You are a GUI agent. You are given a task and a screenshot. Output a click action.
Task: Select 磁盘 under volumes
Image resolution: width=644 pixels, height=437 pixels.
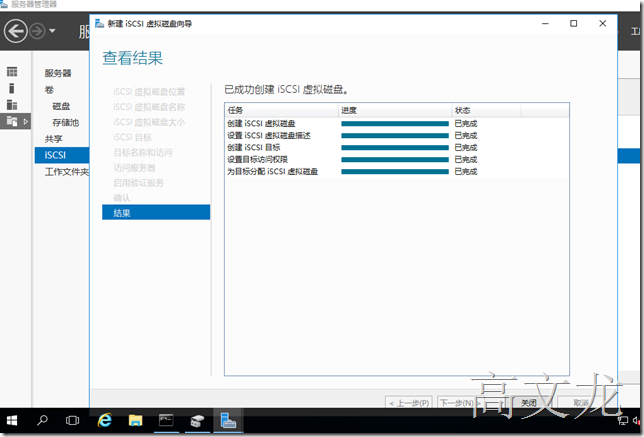click(x=61, y=106)
